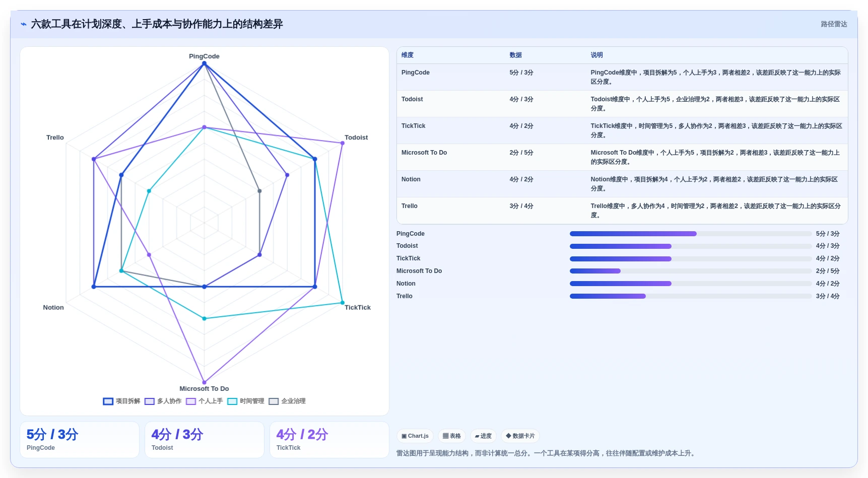Select the Todoist table row name
Screen dimensions: 868x478
(412, 99)
